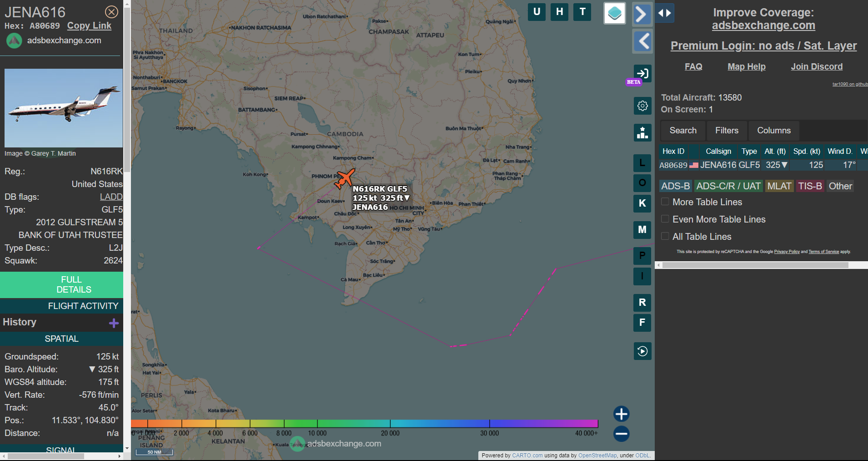Close the JENA616 aircraft info panel

point(111,12)
